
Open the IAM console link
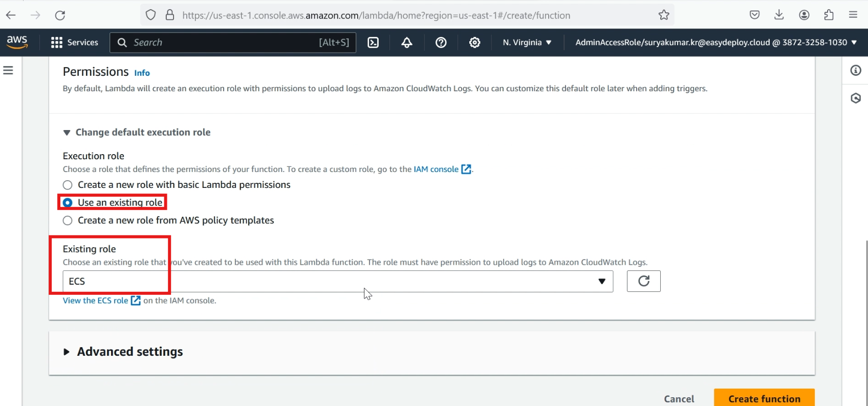pyautogui.click(x=442, y=169)
